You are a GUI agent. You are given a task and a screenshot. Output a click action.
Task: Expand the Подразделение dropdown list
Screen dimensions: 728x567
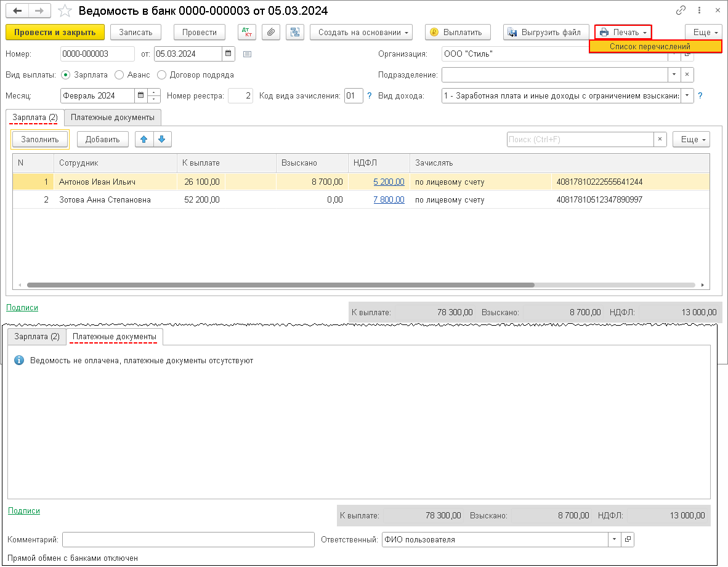click(x=674, y=74)
